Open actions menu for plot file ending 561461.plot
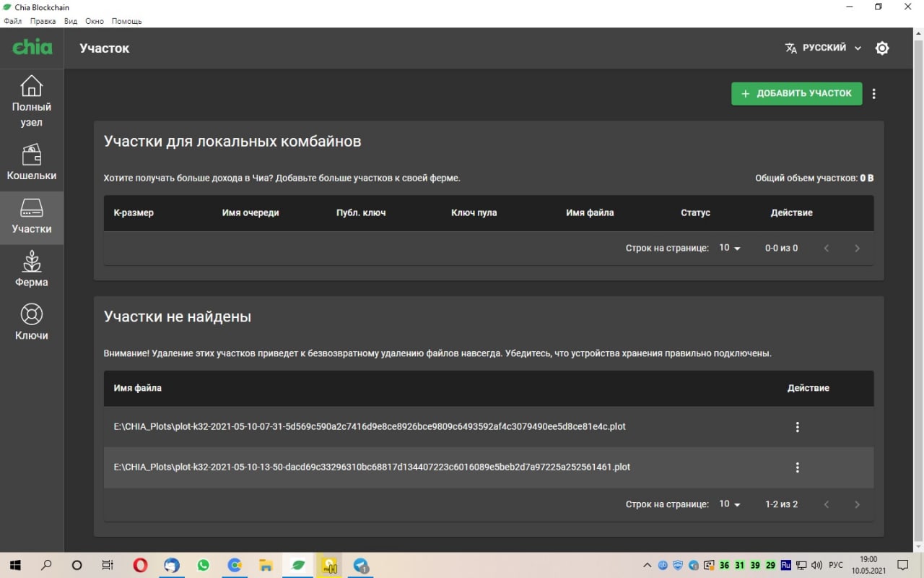924x578 pixels. point(798,467)
